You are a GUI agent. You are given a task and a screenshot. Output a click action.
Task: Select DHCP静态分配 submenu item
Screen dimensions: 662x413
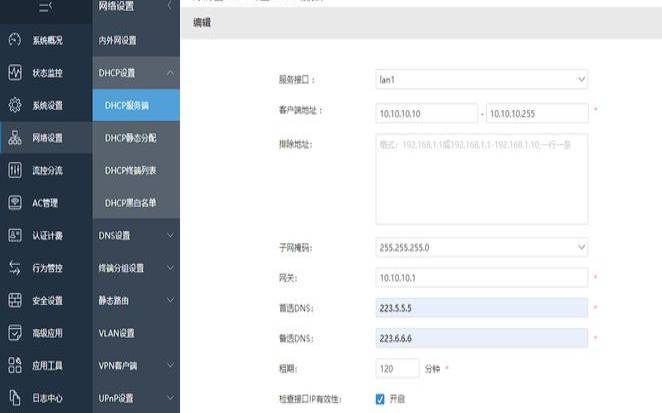click(136, 138)
